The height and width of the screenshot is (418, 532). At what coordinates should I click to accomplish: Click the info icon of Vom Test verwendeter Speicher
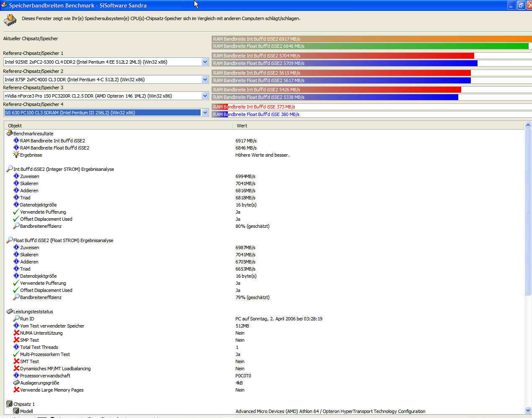click(x=16, y=325)
